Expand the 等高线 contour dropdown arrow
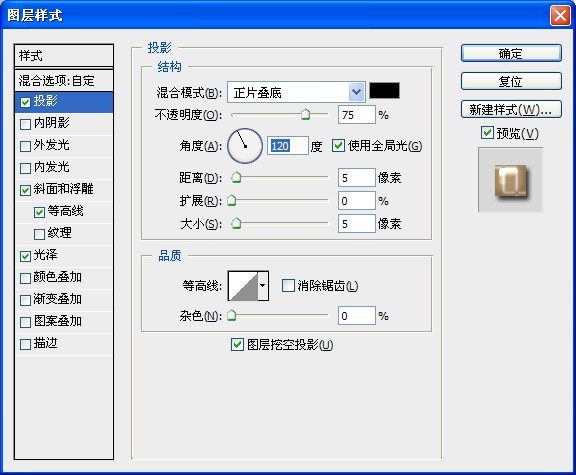Viewport: 576px width, 475px height. (x=263, y=286)
